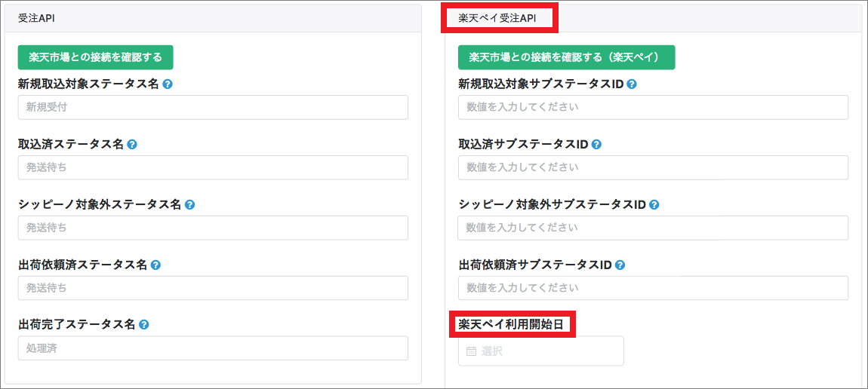Click help icon beside 新規取込対象サブステータスID
The height and width of the screenshot is (389, 868).
tap(632, 84)
